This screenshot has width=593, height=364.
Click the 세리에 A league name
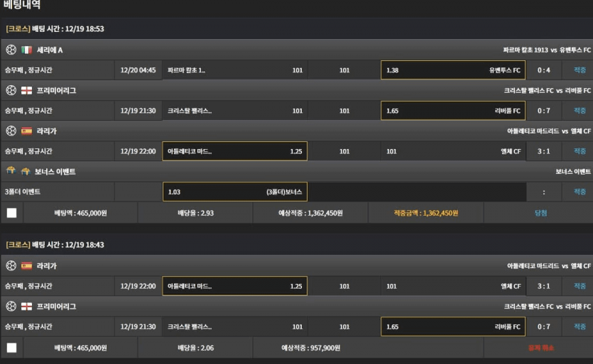50,50
